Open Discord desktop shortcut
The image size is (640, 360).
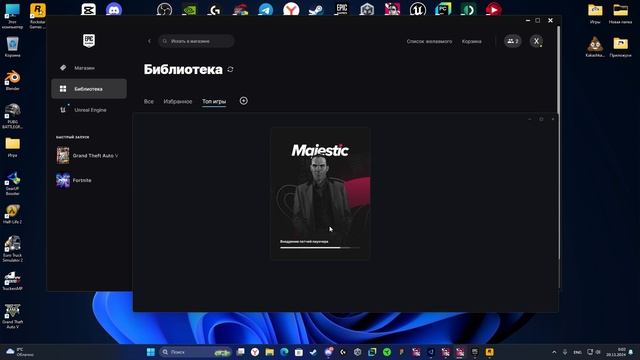114,9
